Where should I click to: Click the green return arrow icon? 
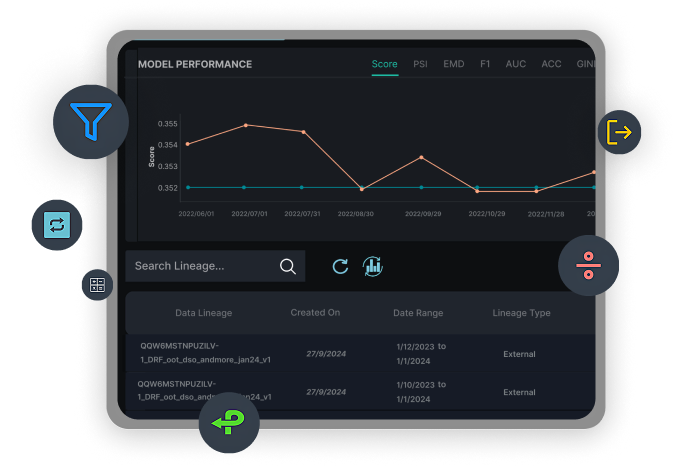[229, 423]
